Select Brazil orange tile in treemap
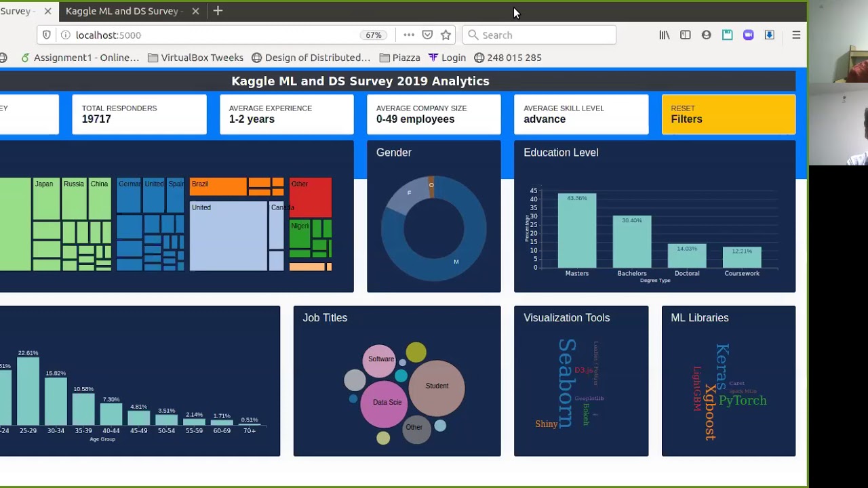Viewport: 868px width, 488px height. click(218, 187)
